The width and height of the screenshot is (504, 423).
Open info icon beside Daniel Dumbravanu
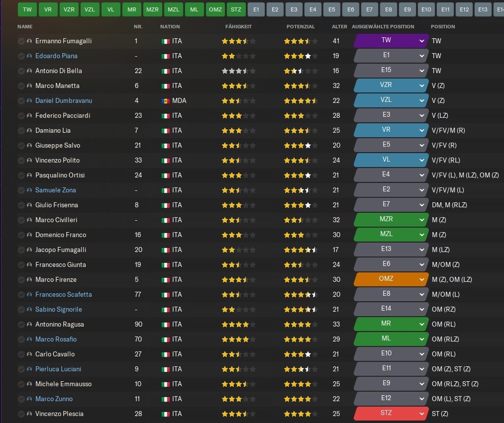click(x=29, y=101)
